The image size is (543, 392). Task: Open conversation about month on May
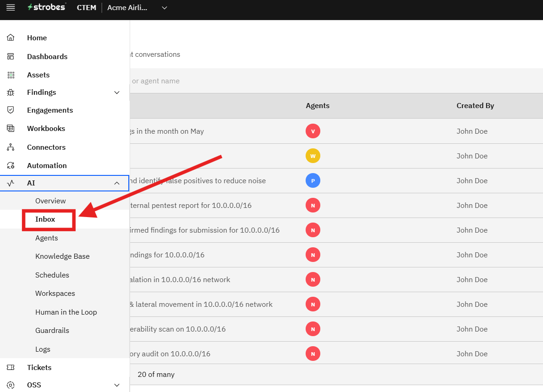coord(167,131)
